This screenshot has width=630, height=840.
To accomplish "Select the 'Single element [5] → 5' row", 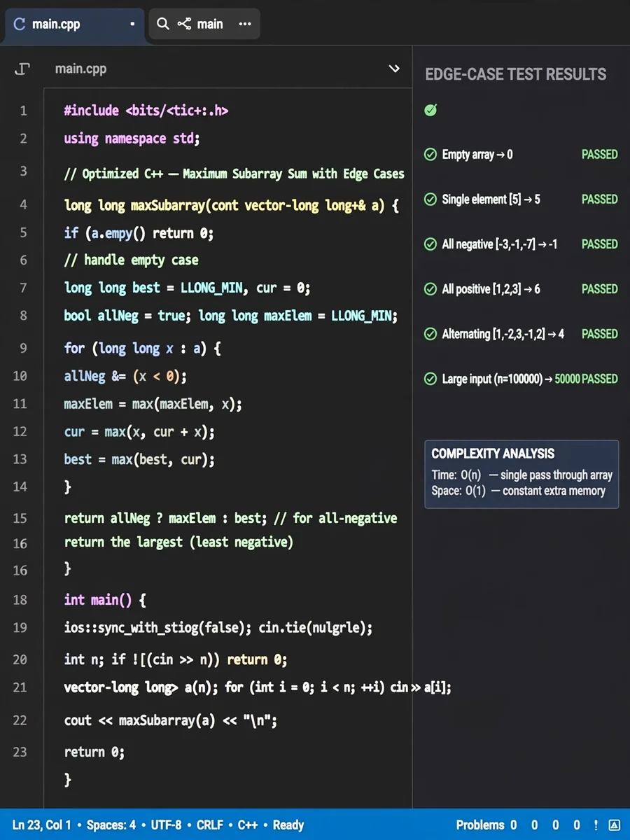I will (x=521, y=199).
